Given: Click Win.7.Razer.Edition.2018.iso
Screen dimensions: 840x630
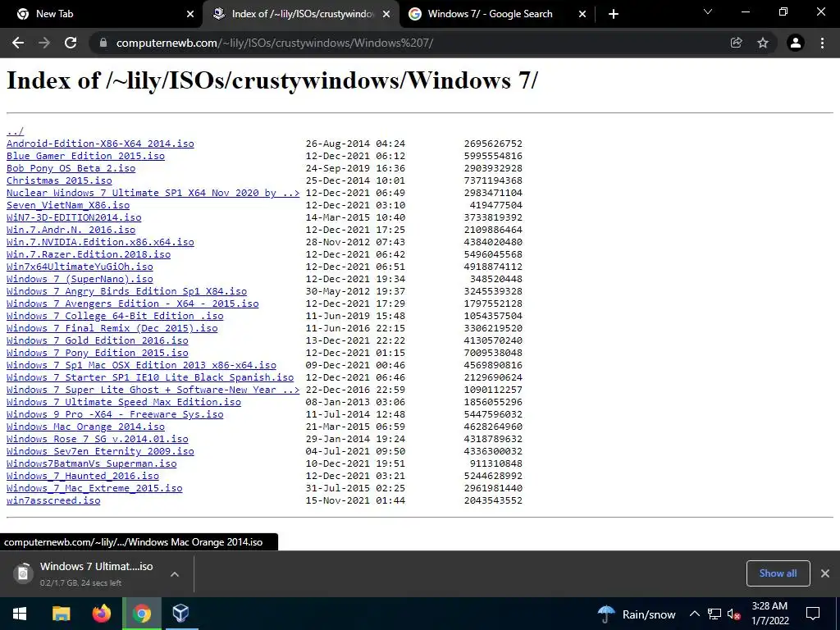Looking at the screenshot, I should [x=89, y=254].
